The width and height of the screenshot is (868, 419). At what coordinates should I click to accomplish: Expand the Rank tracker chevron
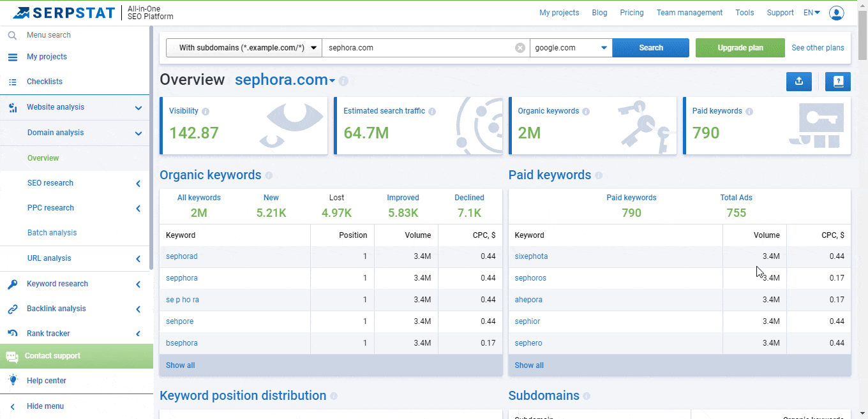point(138,334)
